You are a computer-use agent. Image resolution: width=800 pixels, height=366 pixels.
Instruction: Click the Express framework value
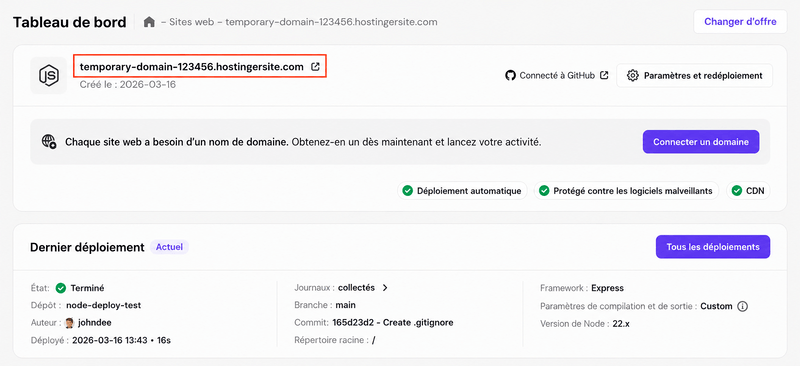(607, 288)
